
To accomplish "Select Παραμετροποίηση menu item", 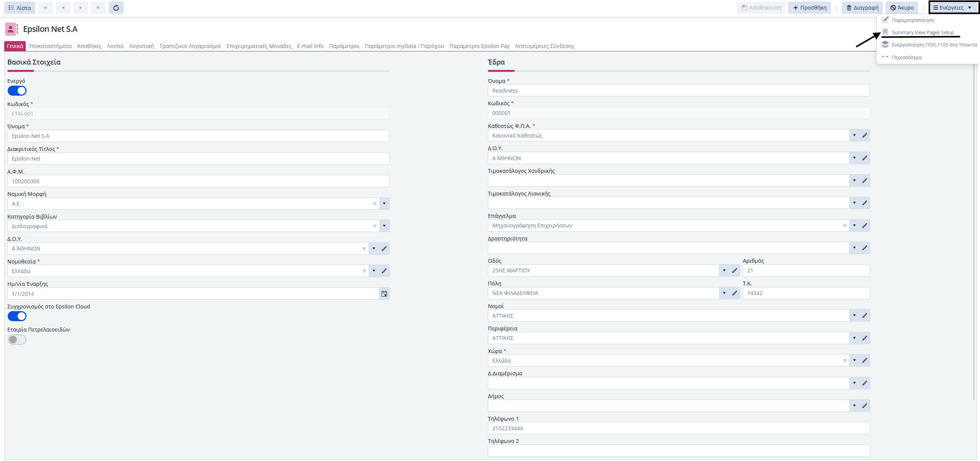I will click(912, 20).
